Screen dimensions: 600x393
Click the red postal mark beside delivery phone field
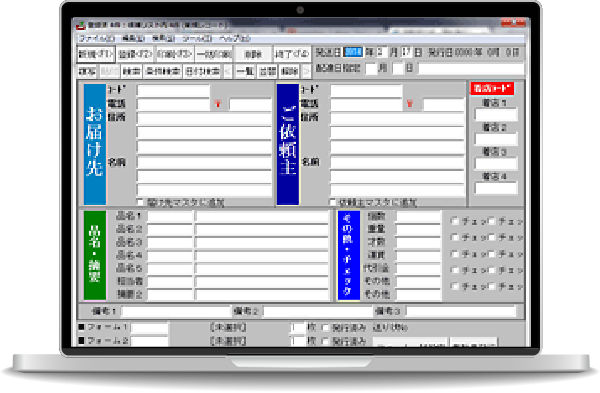pos(218,104)
